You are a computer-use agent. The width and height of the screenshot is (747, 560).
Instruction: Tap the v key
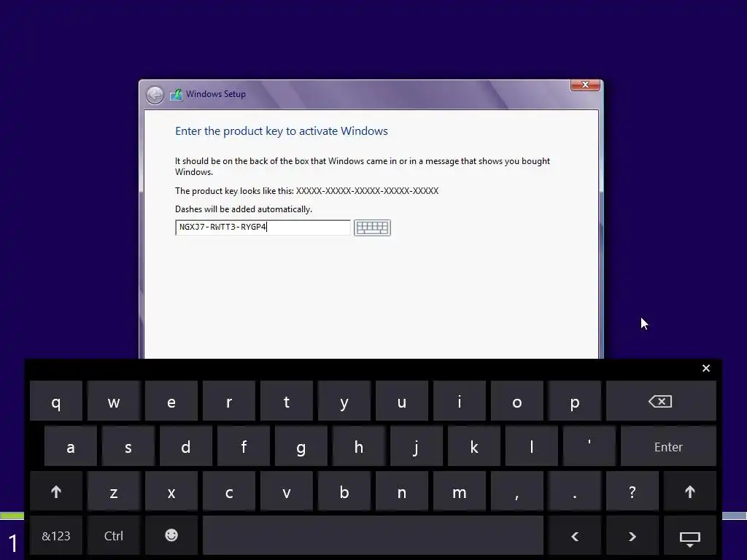[286, 492]
